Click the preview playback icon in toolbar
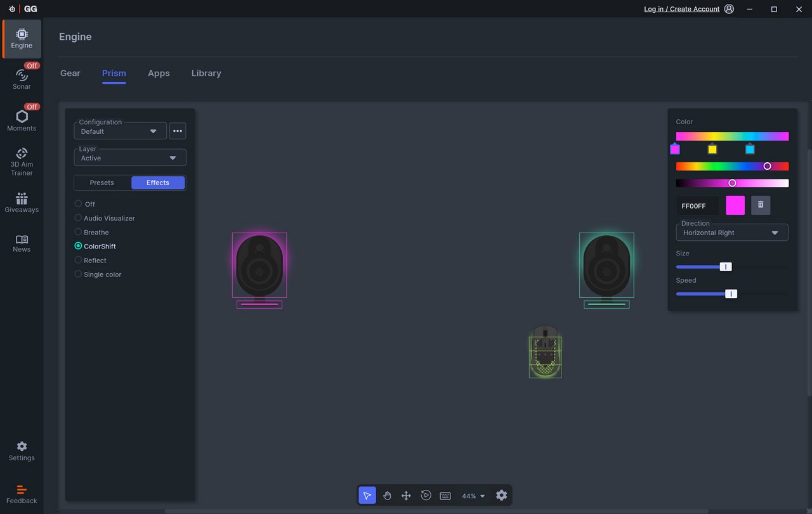812x514 pixels. pyautogui.click(x=426, y=496)
